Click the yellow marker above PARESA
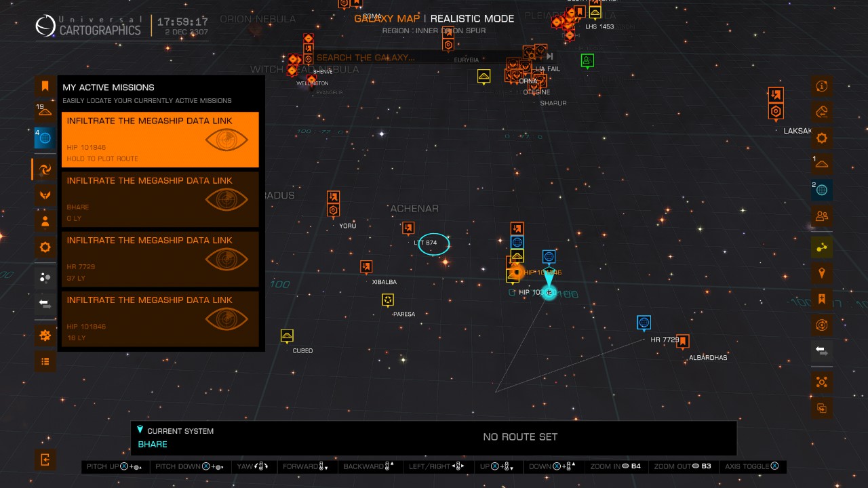The width and height of the screenshot is (868, 488). tap(388, 300)
